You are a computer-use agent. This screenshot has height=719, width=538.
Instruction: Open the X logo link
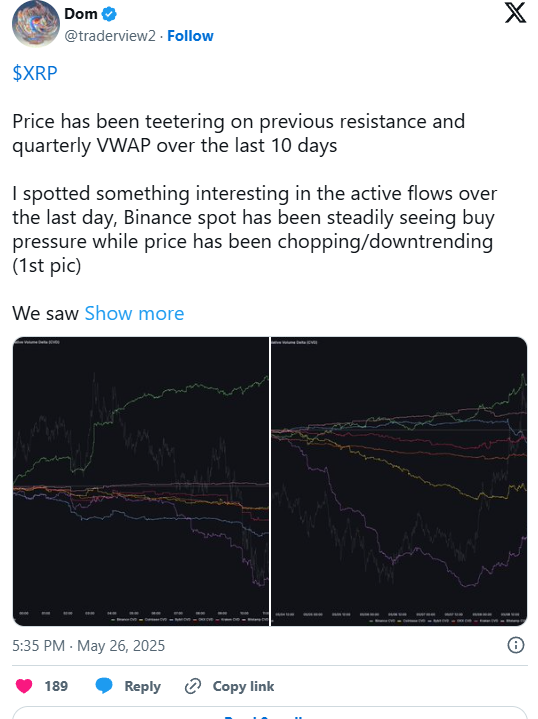coord(515,12)
